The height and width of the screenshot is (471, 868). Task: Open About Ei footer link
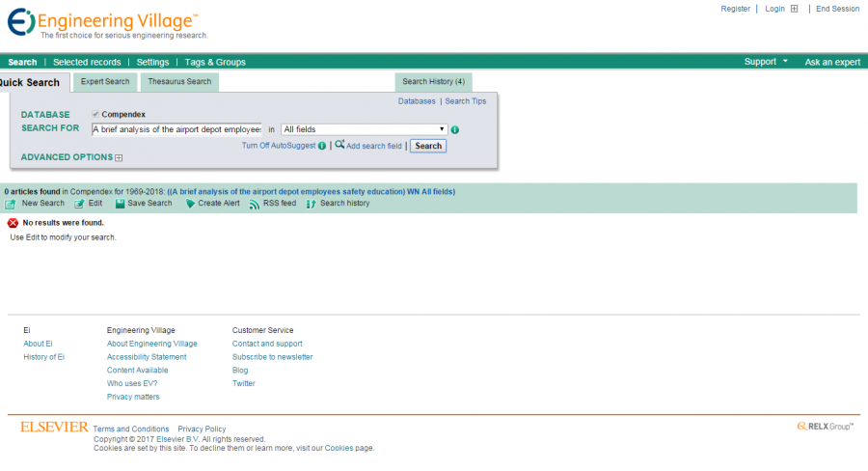click(x=38, y=344)
